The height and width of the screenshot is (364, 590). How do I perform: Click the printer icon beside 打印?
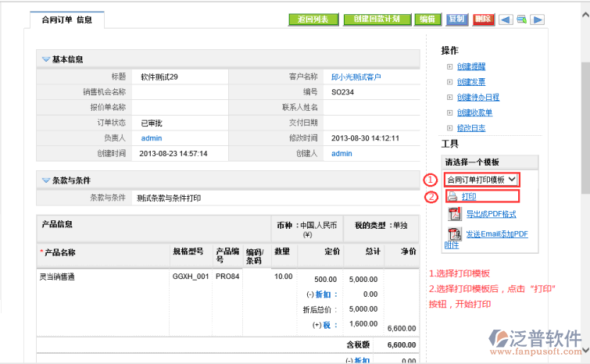(x=452, y=197)
